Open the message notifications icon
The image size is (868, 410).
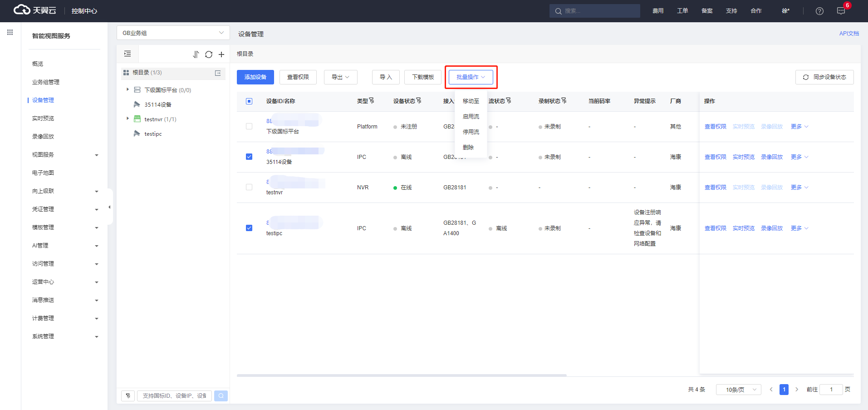841,11
